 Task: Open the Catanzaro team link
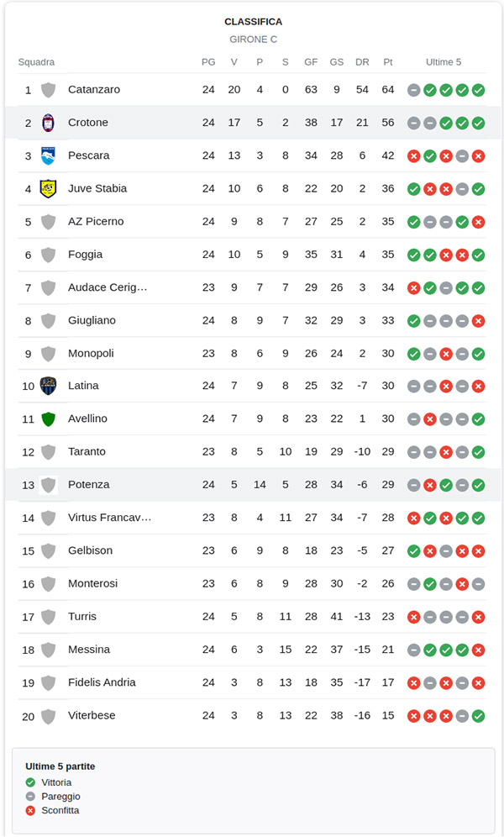[x=94, y=90]
